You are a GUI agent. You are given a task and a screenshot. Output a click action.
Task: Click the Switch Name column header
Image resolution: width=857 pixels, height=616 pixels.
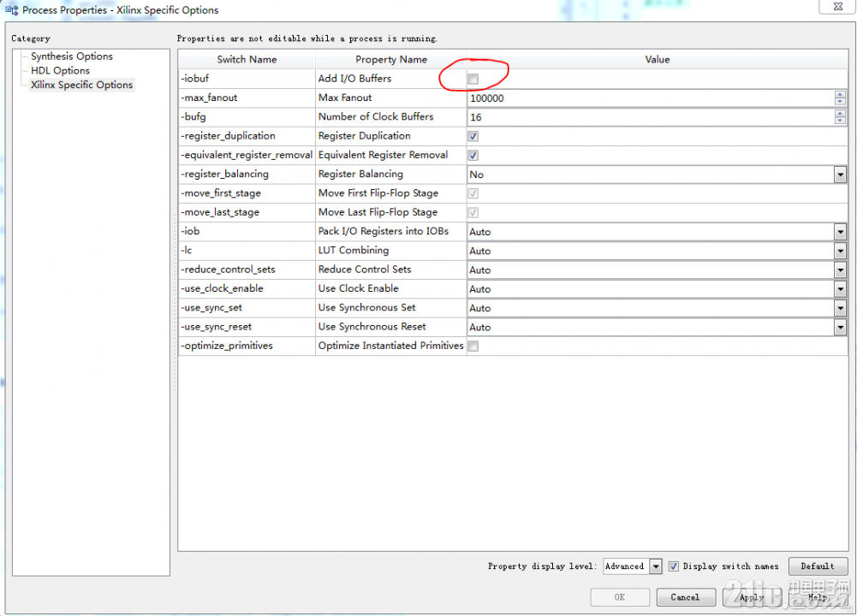point(247,60)
